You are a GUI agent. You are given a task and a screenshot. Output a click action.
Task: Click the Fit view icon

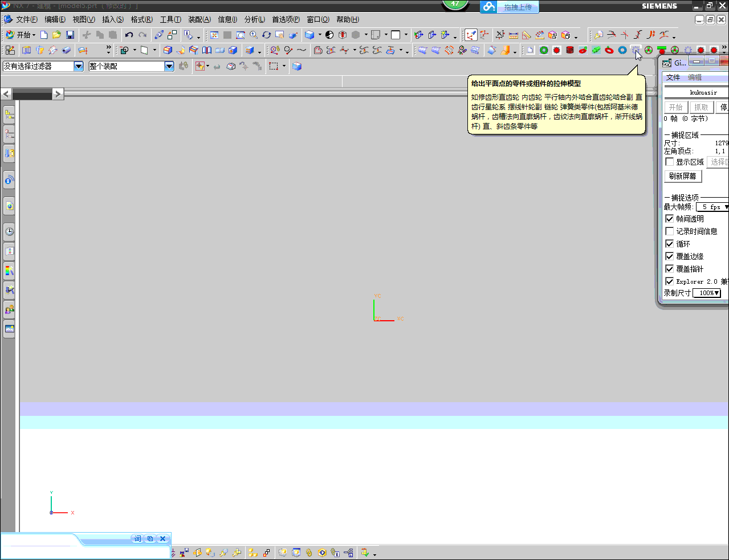(214, 35)
